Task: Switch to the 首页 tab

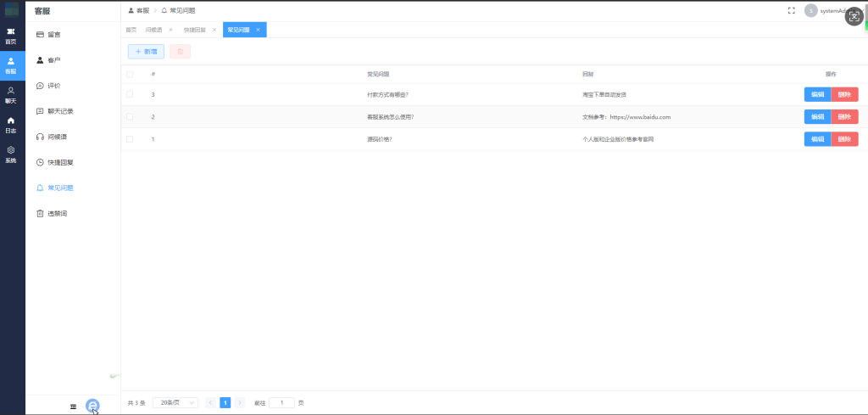Action: pyautogui.click(x=131, y=30)
